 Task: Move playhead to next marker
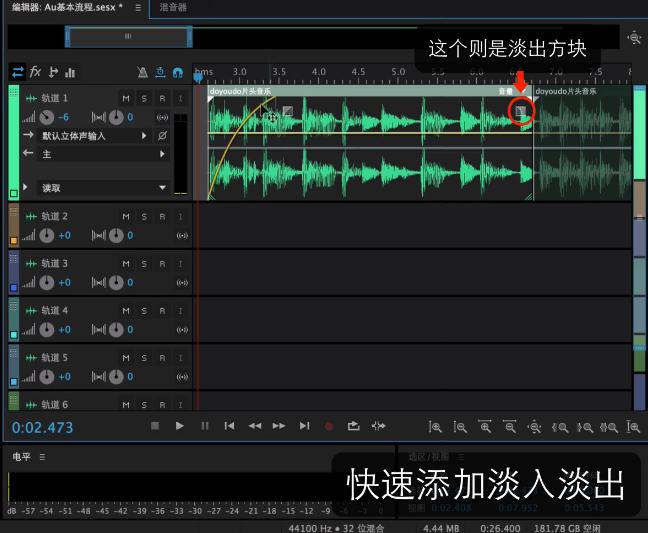click(305, 426)
